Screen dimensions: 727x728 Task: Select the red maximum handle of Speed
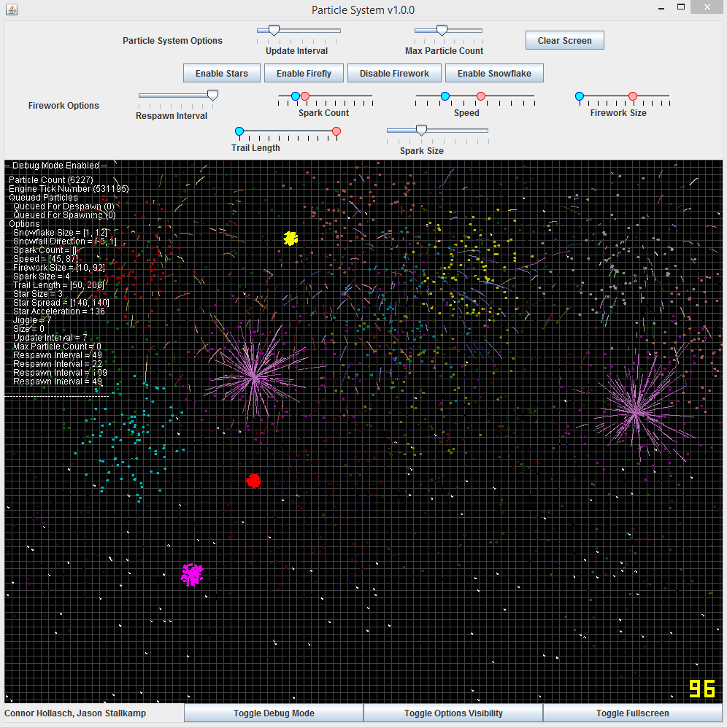coord(481,96)
